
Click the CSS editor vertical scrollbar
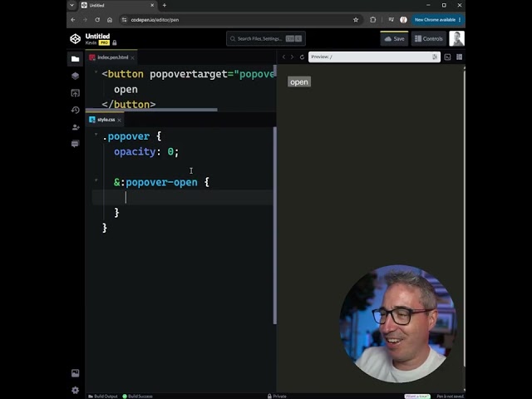(275, 225)
